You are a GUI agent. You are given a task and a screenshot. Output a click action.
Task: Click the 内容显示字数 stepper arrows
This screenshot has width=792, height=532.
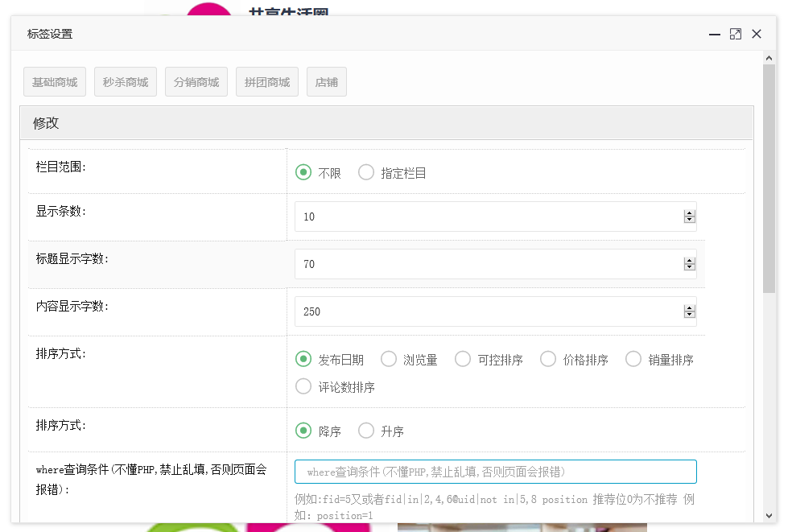pyautogui.click(x=689, y=311)
